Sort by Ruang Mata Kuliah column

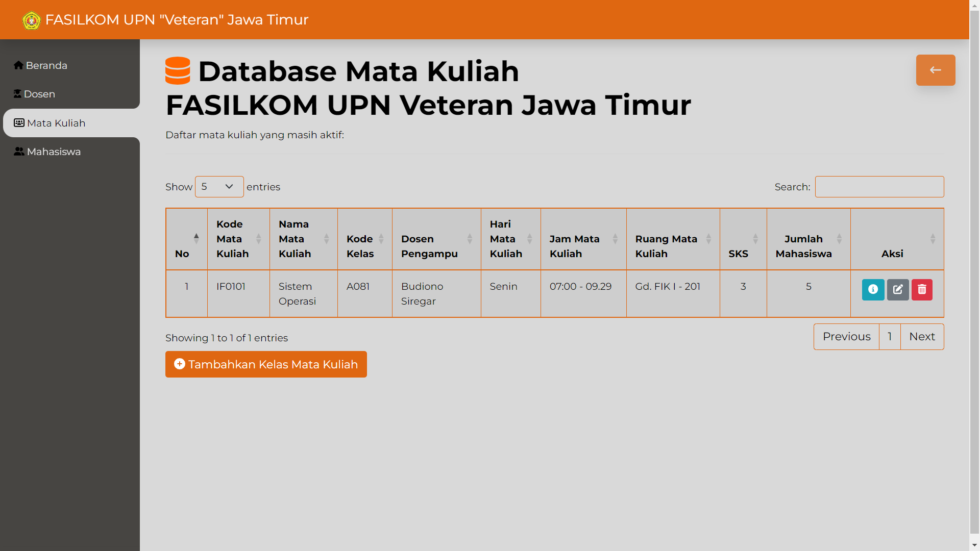point(673,239)
